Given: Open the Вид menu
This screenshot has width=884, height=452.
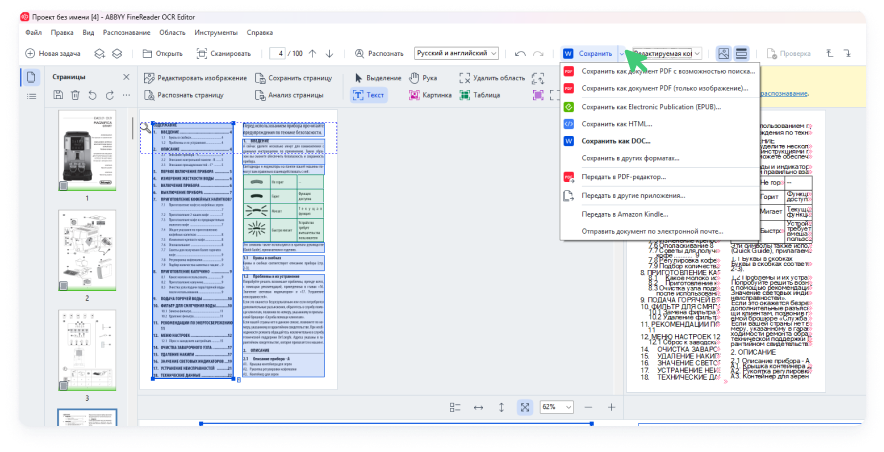Looking at the screenshot, I should 88,33.
